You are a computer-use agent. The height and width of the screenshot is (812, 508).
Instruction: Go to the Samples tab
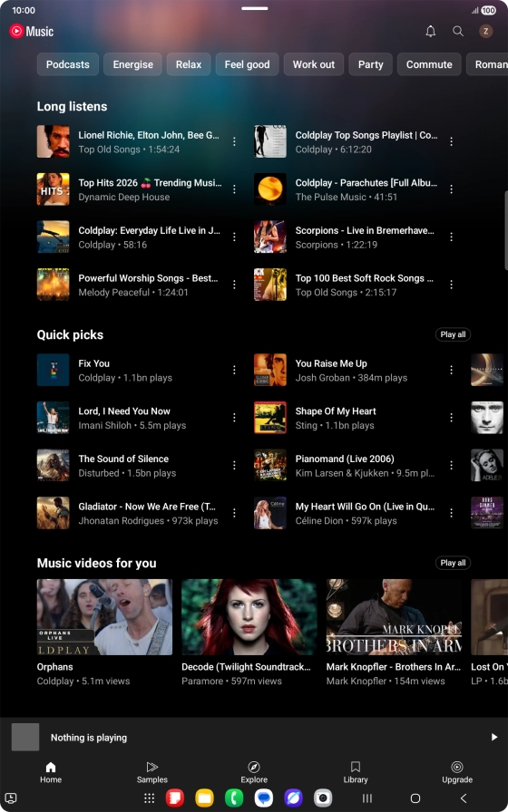pyautogui.click(x=151, y=772)
